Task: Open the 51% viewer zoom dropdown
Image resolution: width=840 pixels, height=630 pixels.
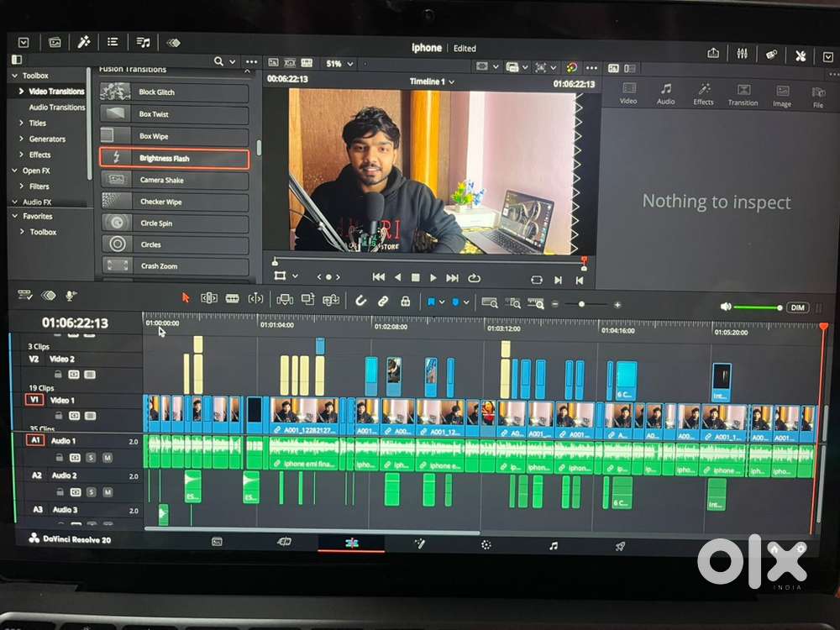Action: 339,64
